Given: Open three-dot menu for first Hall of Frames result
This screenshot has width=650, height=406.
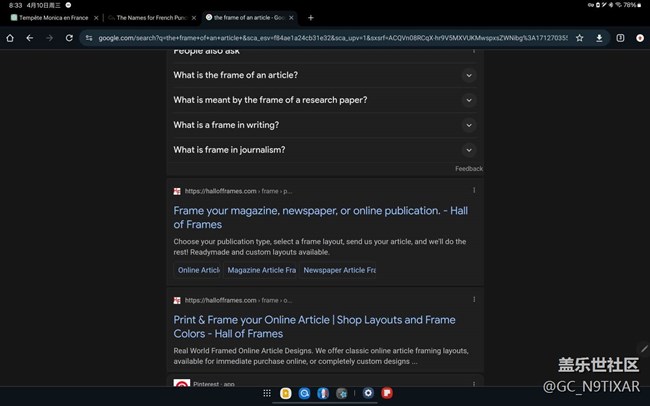Looking at the screenshot, I should pos(474,190).
